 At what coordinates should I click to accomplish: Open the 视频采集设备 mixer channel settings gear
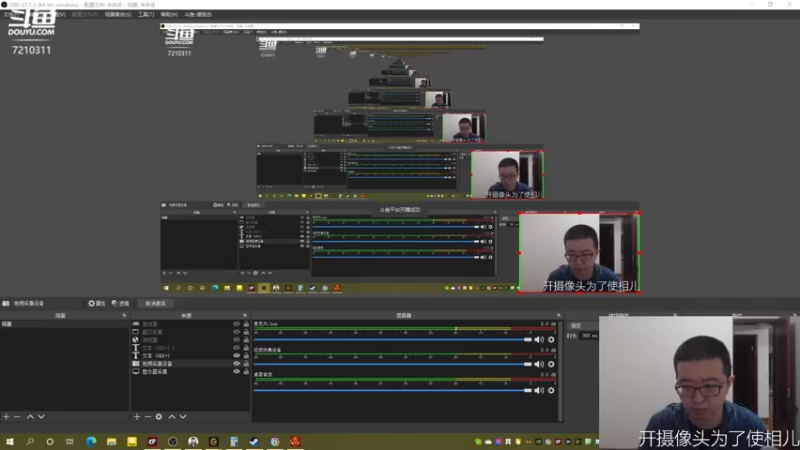click(551, 364)
